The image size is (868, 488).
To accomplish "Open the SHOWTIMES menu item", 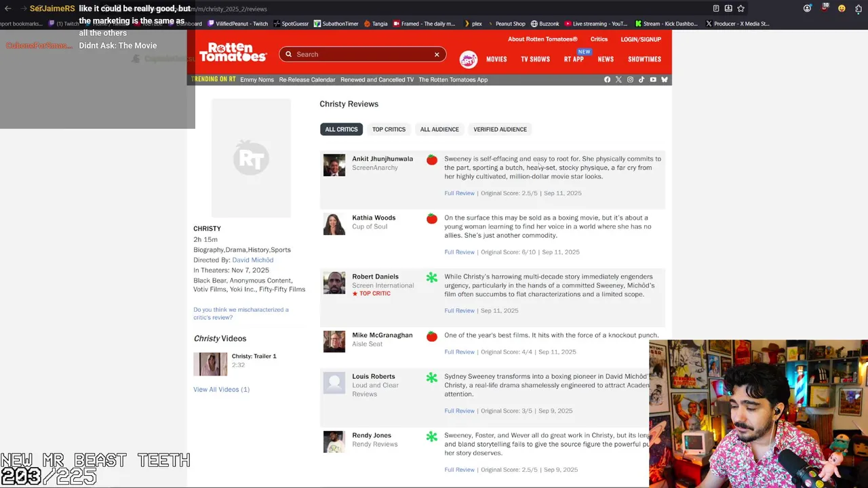I will tap(644, 60).
